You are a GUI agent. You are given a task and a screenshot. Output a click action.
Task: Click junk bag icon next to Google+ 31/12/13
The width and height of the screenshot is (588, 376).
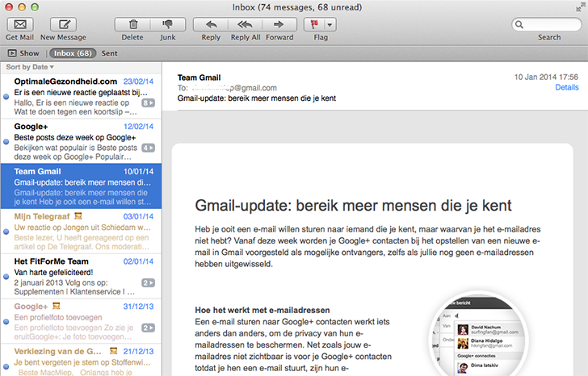click(57, 306)
